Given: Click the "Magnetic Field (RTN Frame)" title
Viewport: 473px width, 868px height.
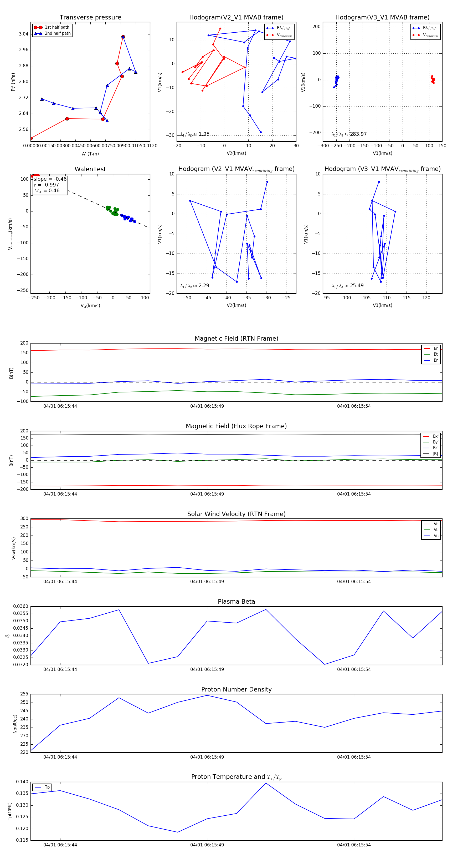Looking at the screenshot, I should tap(236, 339).
